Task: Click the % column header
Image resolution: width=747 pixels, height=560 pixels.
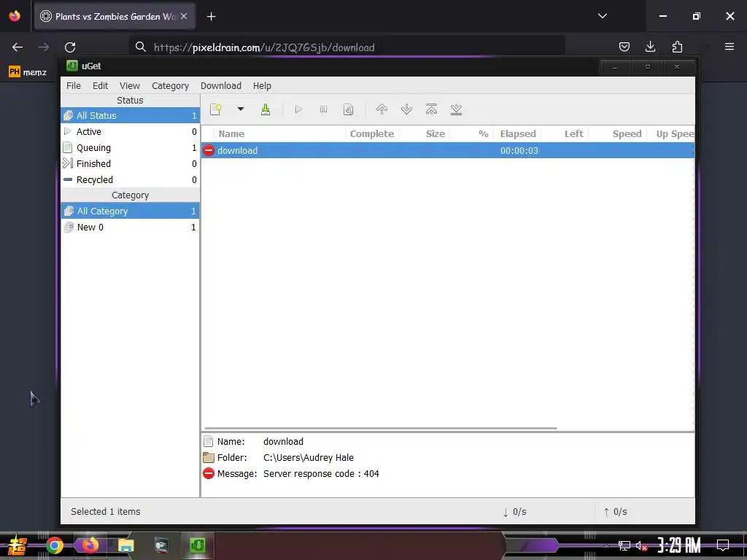Action: point(472,134)
